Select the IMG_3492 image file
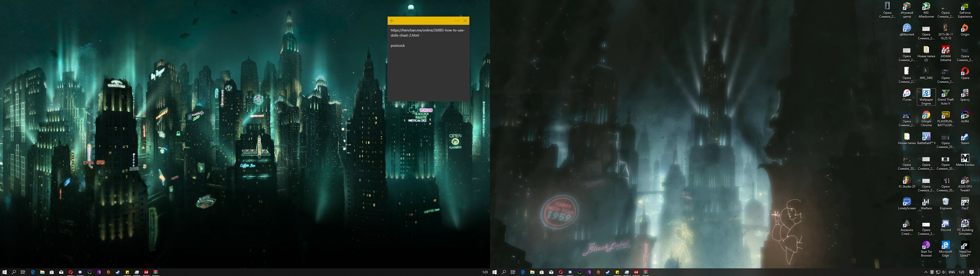The image size is (980, 276). tap(926, 74)
